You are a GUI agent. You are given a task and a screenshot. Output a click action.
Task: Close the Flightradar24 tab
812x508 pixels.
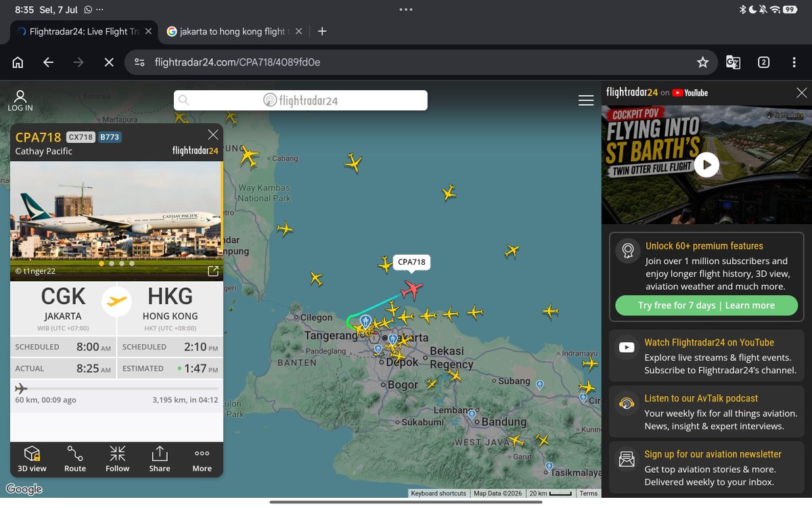pos(150,31)
